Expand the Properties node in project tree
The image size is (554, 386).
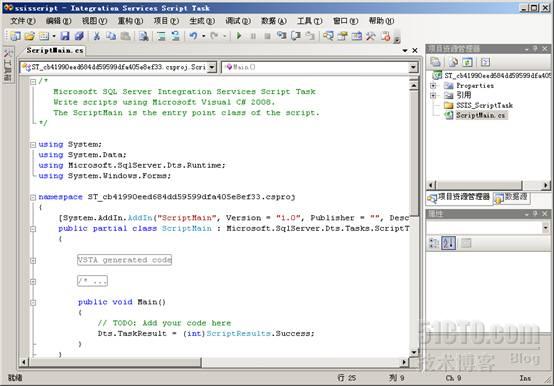click(433, 85)
